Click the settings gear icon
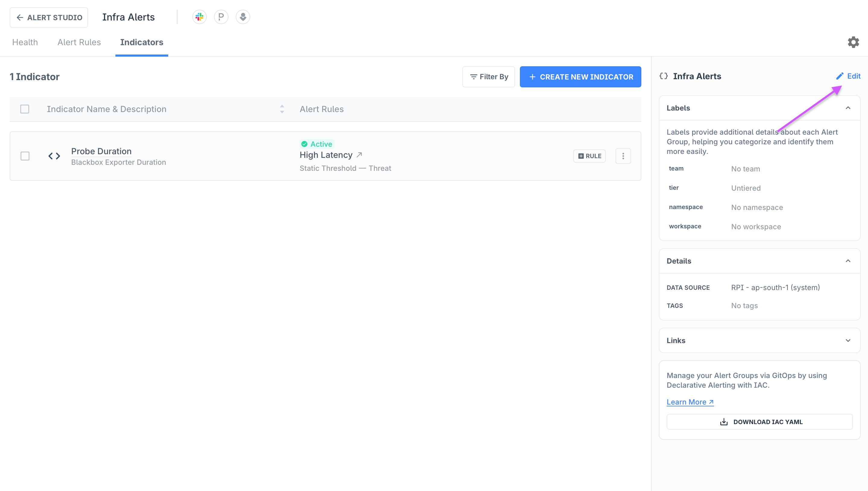Image resolution: width=868 pixels, height=491 pixels. 854,42
